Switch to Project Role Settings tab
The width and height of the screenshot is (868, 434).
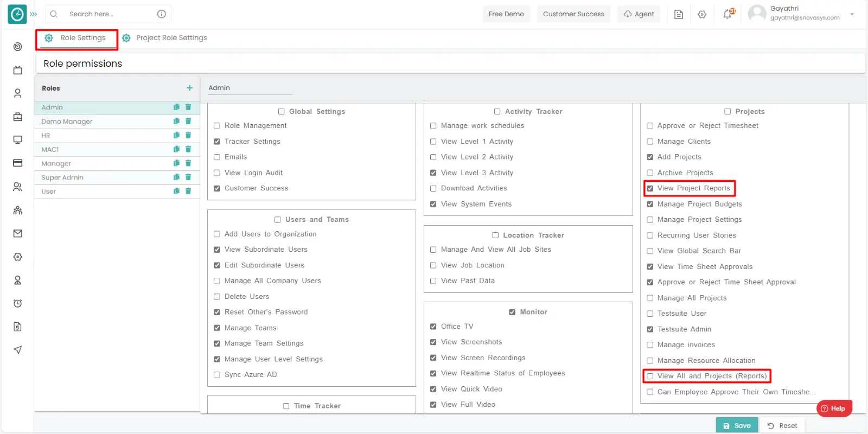click(x=165, y=38)
